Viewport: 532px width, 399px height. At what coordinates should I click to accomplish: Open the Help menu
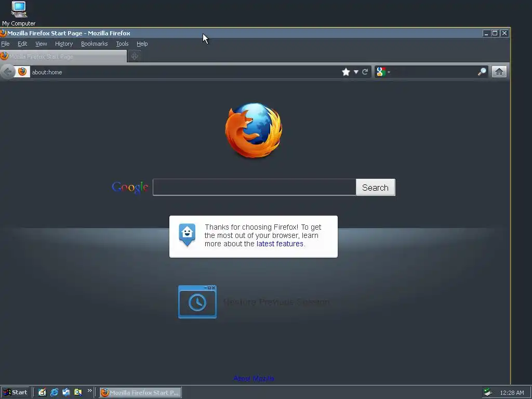142,44
